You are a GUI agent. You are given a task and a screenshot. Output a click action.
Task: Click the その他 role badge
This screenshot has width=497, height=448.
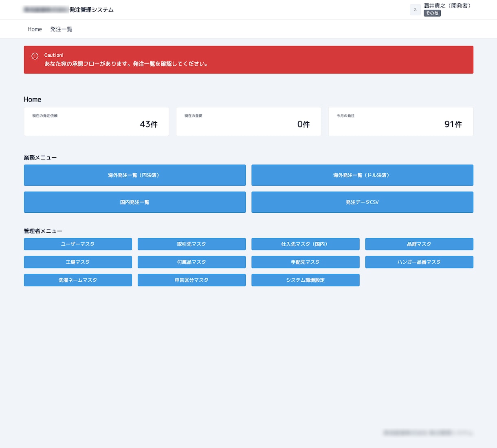click(432, 13)
